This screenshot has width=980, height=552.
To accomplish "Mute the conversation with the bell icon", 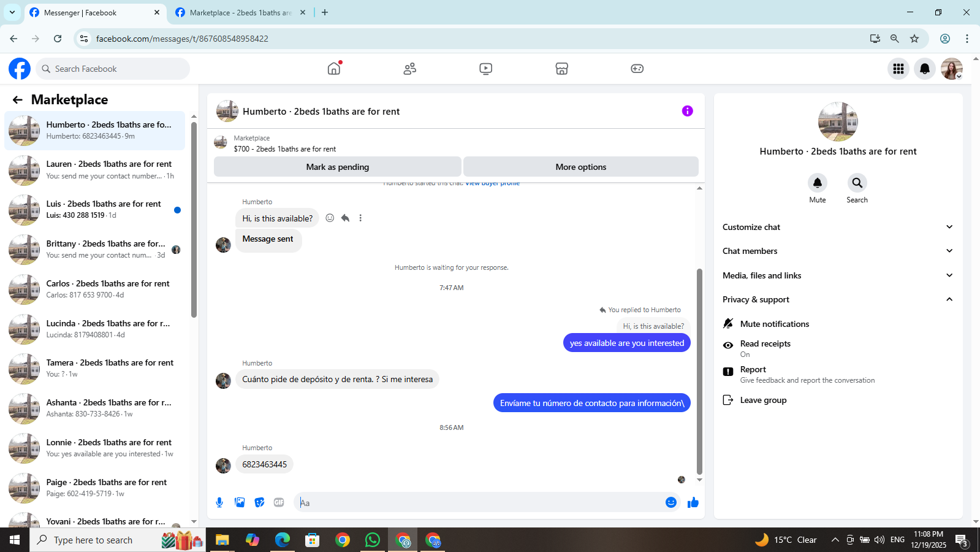I will (x=818, y=183).
